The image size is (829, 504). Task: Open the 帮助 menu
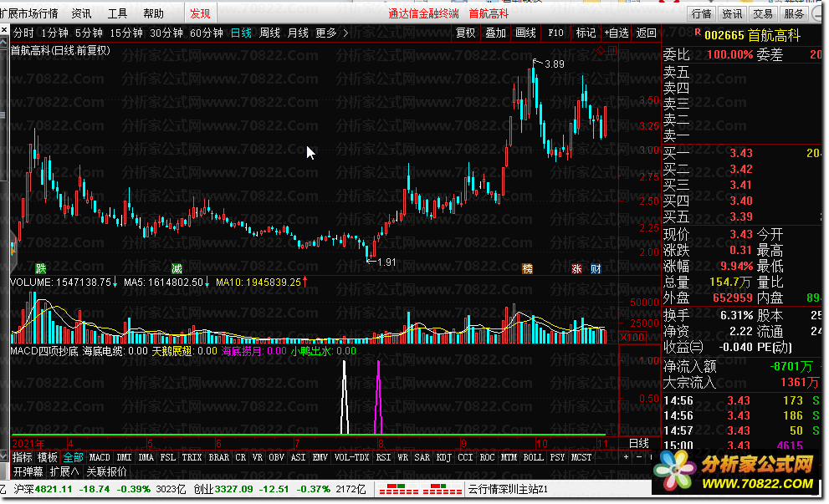coord(153,13)
